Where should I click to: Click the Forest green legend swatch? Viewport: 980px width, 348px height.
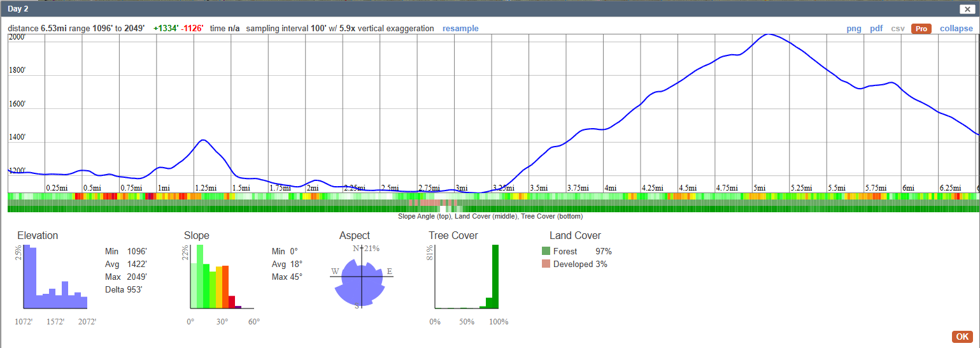point(546,251)
